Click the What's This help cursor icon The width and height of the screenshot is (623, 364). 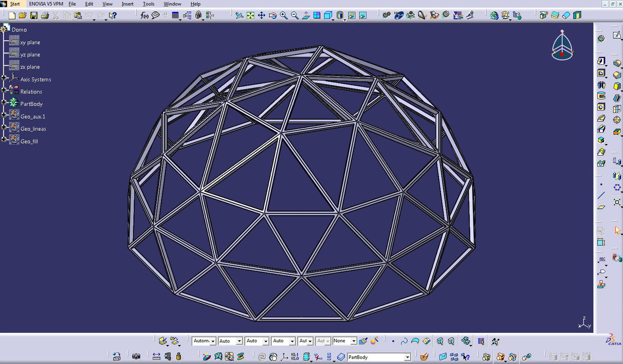click(113, 16)
